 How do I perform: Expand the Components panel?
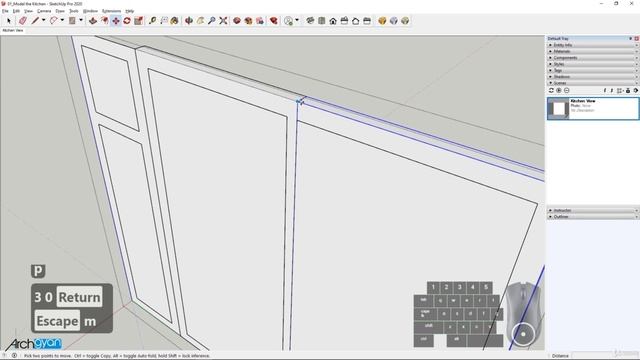(x=593, y=58)
